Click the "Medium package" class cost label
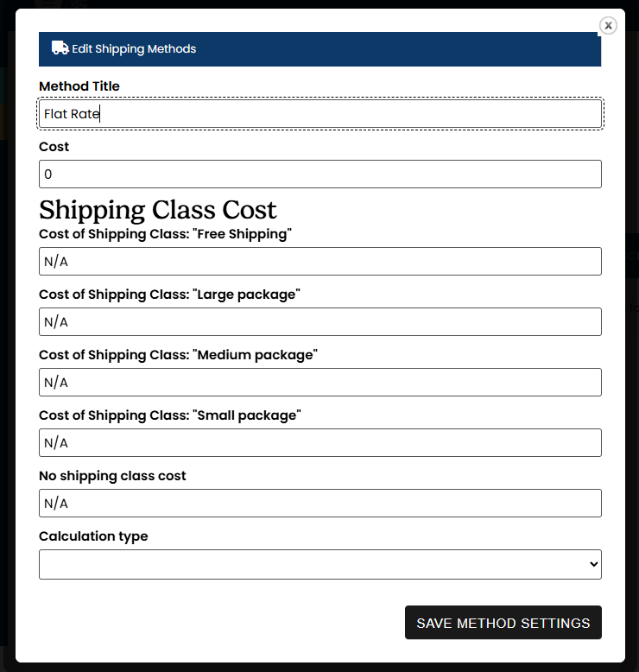This screenshot has height=672, width=639. pos(179,355)
